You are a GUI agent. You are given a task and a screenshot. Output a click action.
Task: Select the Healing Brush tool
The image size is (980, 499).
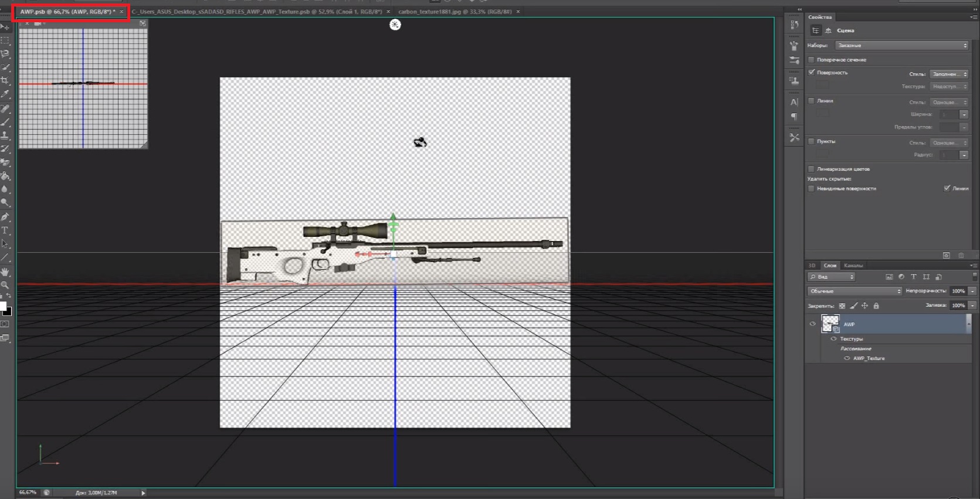[x=5, y=109]
